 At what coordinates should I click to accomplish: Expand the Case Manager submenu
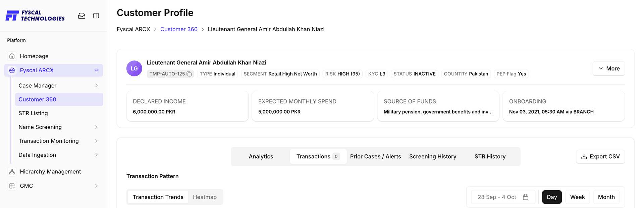tap(97, 86)
